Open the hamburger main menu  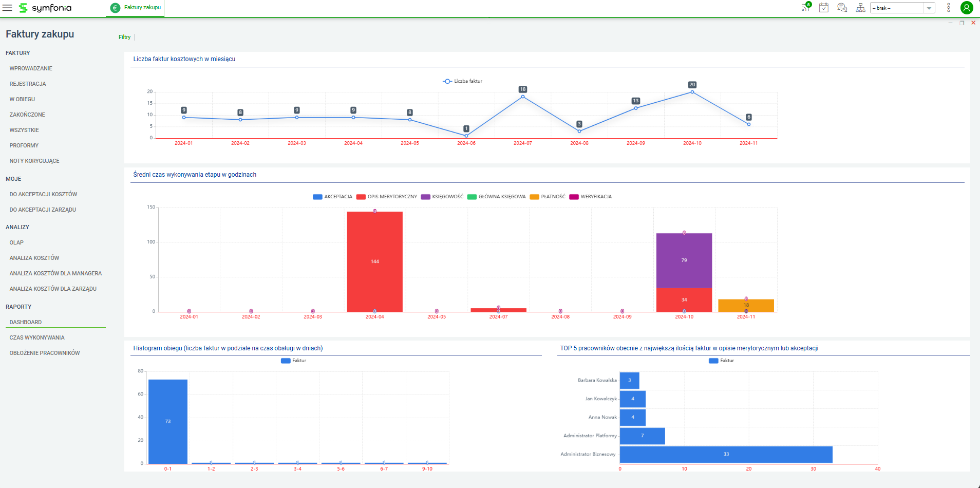tap(7, 8)
